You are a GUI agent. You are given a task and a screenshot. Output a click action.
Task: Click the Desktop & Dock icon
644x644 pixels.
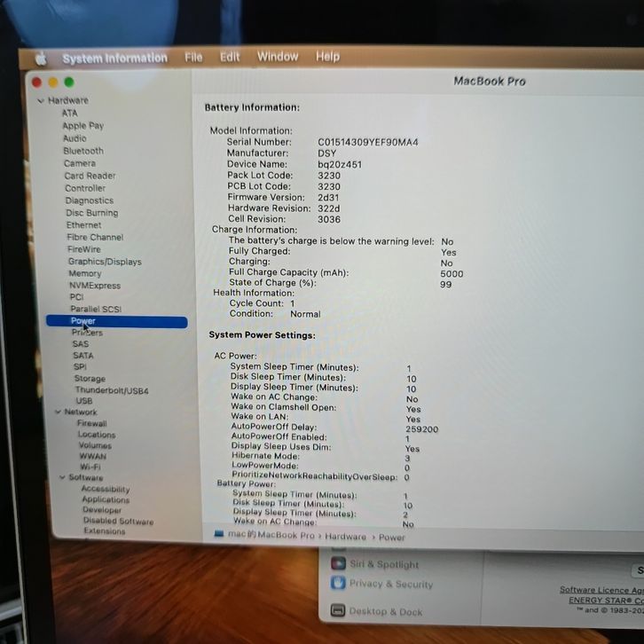[337, 611]
